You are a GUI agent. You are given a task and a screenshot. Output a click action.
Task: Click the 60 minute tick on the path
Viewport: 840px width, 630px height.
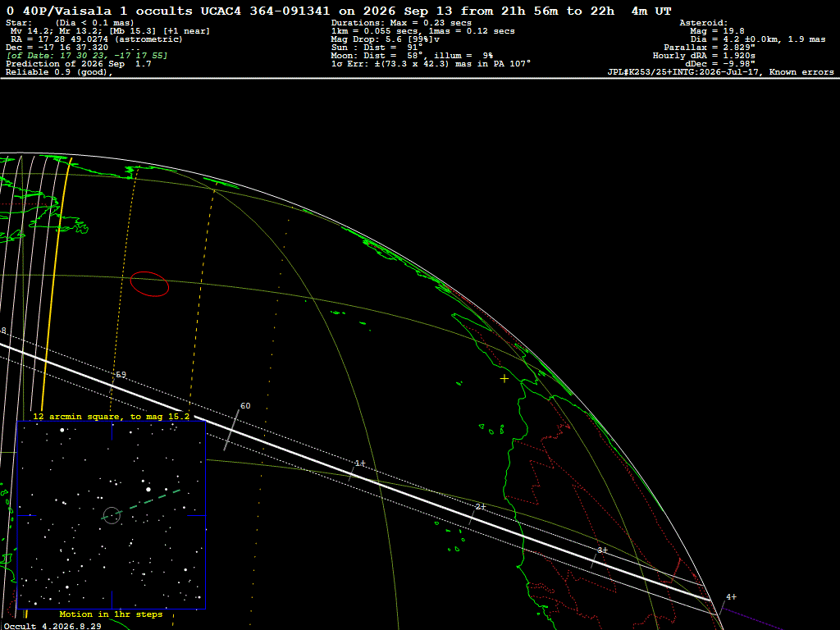231,430
